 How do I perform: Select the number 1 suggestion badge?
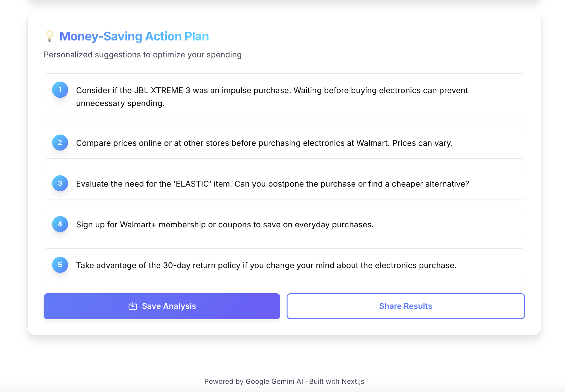pos(60,90)
